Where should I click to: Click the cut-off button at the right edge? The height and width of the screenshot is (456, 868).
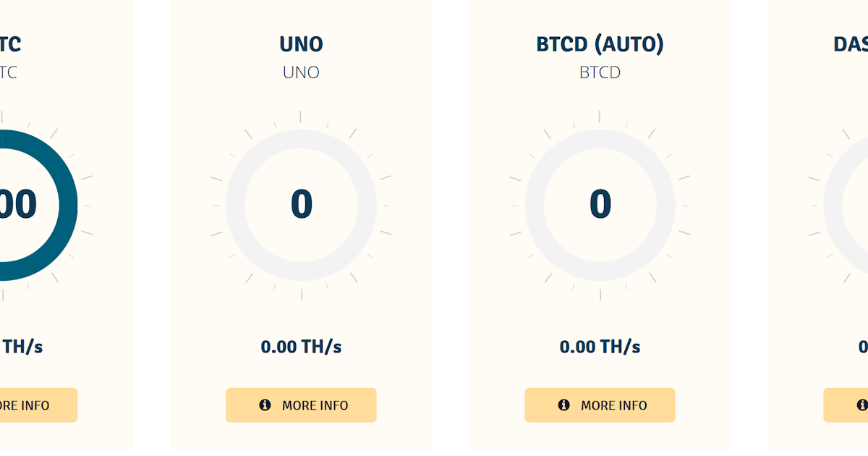pyautogui.click(x=846, y=405)
